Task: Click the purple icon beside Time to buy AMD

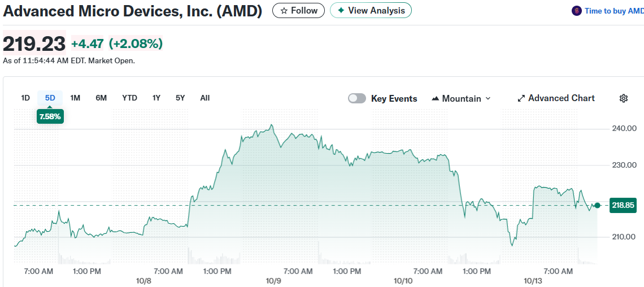Action: point(577,11)
